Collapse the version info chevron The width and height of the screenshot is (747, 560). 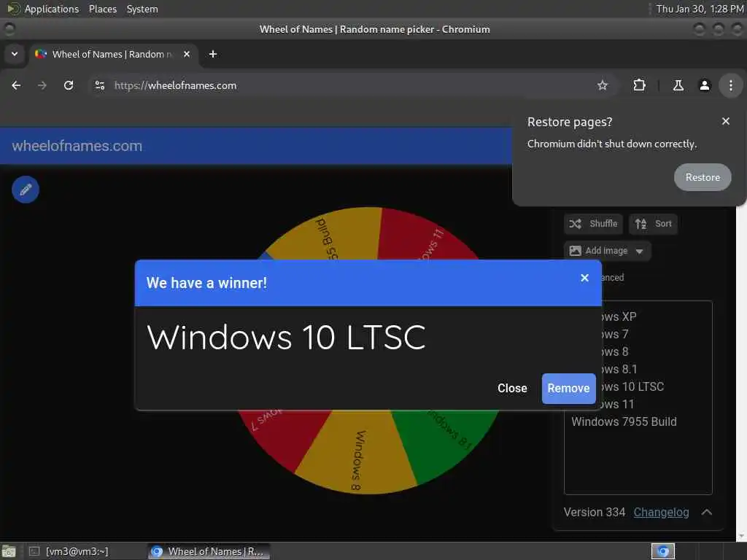706,513
